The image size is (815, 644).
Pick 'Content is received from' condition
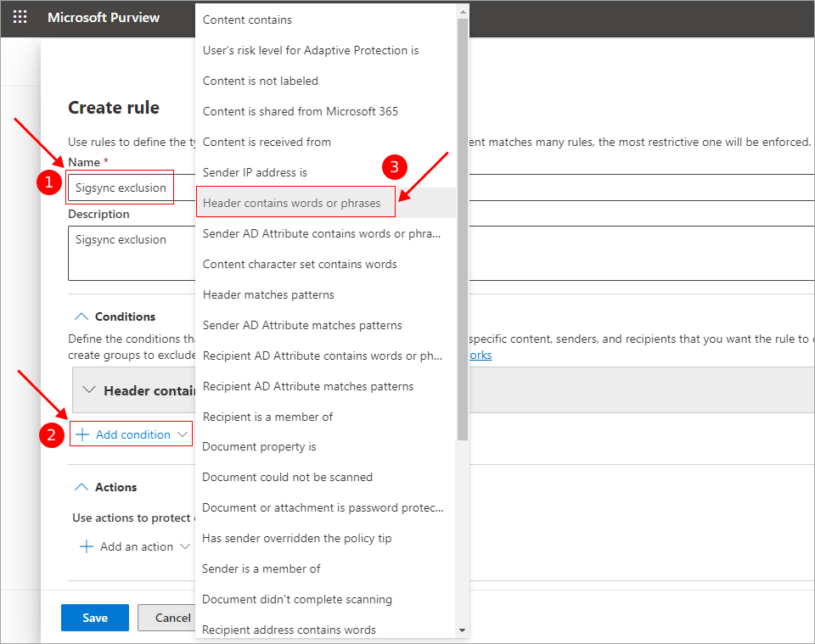tap(326, 143)
